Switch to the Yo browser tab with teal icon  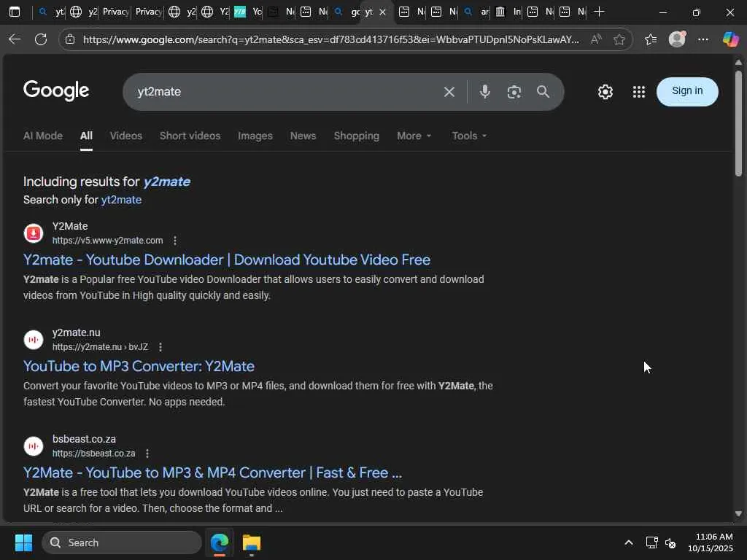coord(248,12)
